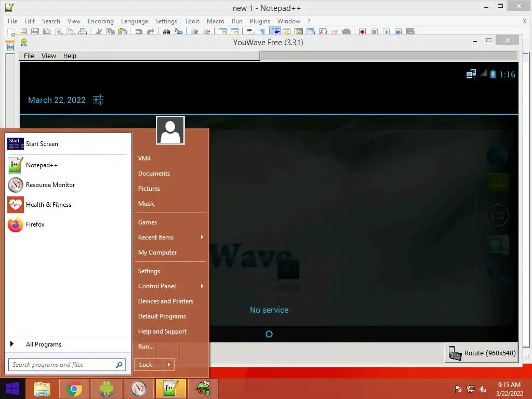Click the Save Recorded Macro icon
Image resolution: width=532 pixels, height=399 pixels.
pos(410,32)
